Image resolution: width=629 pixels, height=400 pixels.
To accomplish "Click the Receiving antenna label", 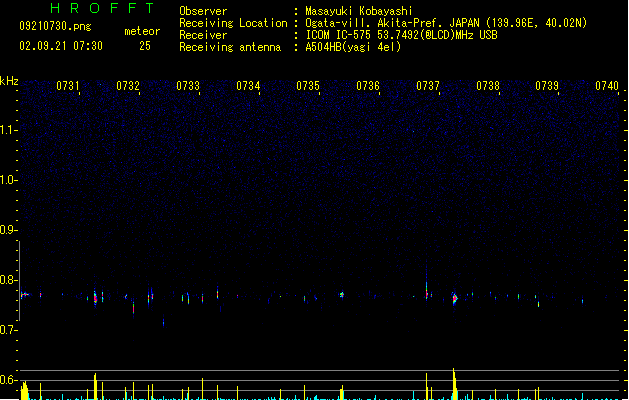I will (x=230, y=47).
